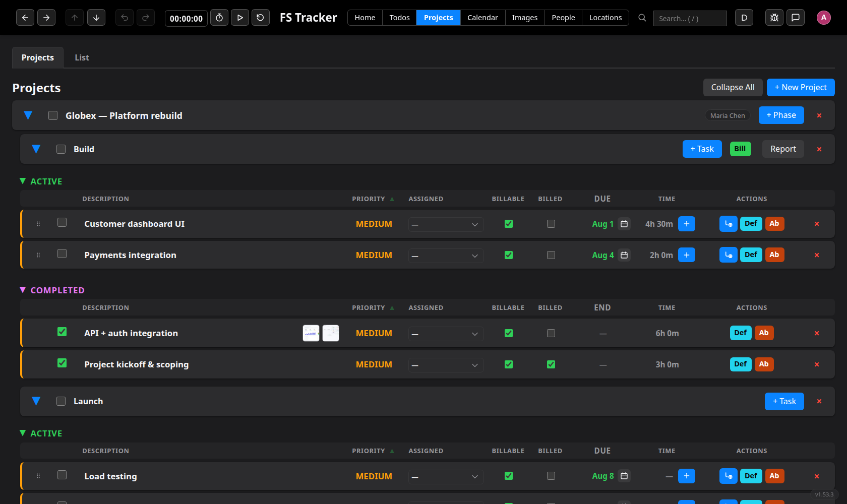The height and width of the screenshot is (504, 847).
Task: Open the Calendar page
Action: coord(482,18)
